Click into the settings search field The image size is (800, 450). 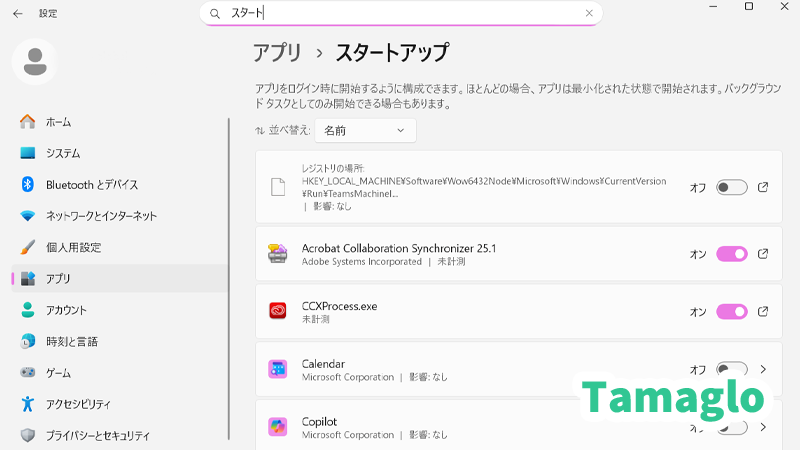click(400, 14)
